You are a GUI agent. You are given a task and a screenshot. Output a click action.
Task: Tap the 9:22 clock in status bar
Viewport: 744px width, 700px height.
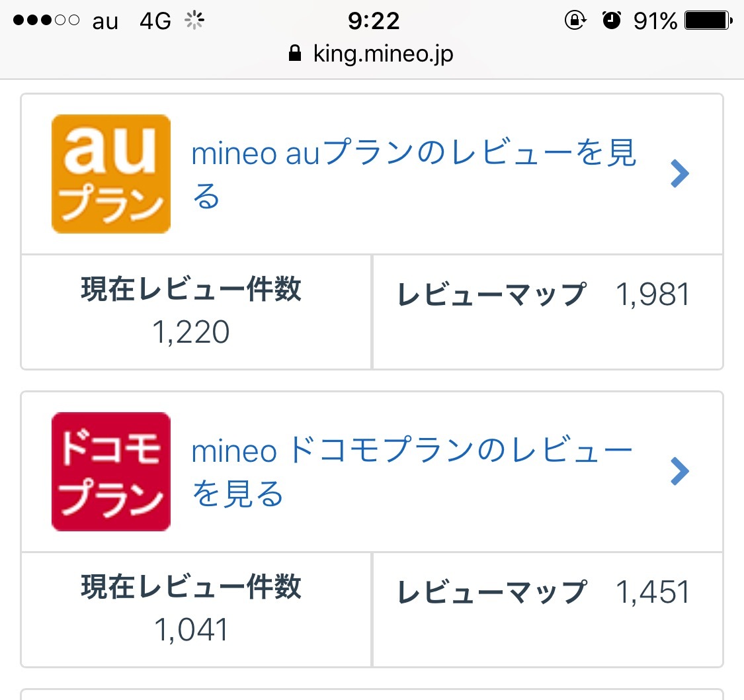(374, 21)
